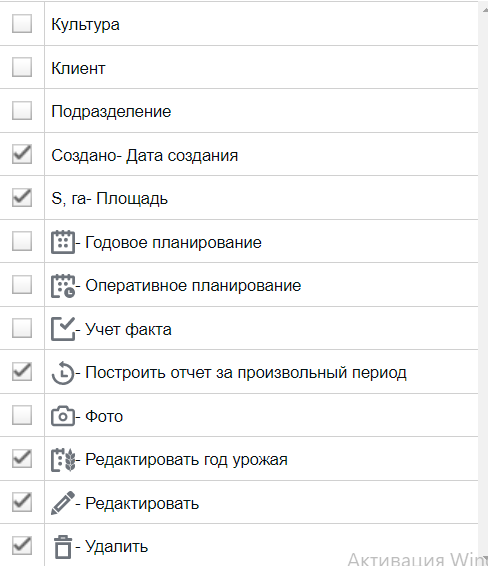Click the pencil Редактировать icon
488x566 pixels.
[63, 503]
